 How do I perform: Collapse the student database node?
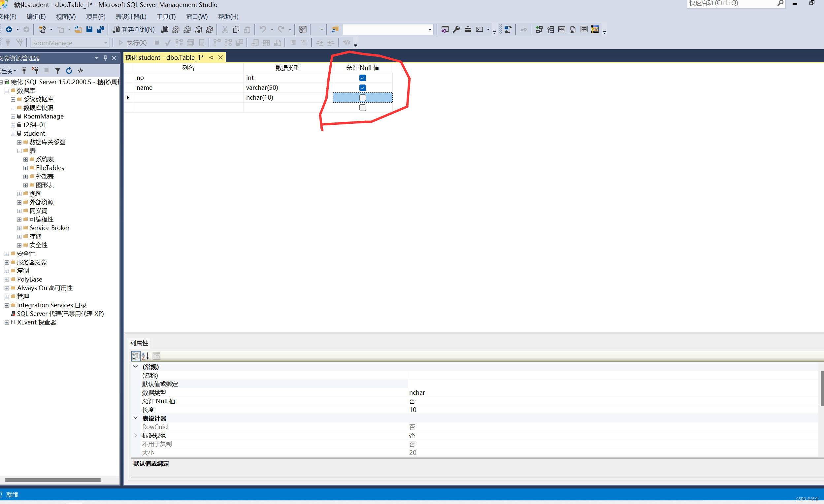tap(13, 133)
